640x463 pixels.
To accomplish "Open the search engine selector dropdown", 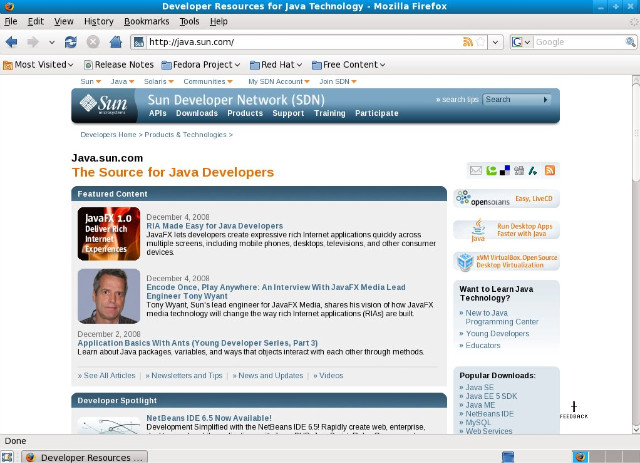I will pos(522,42).
